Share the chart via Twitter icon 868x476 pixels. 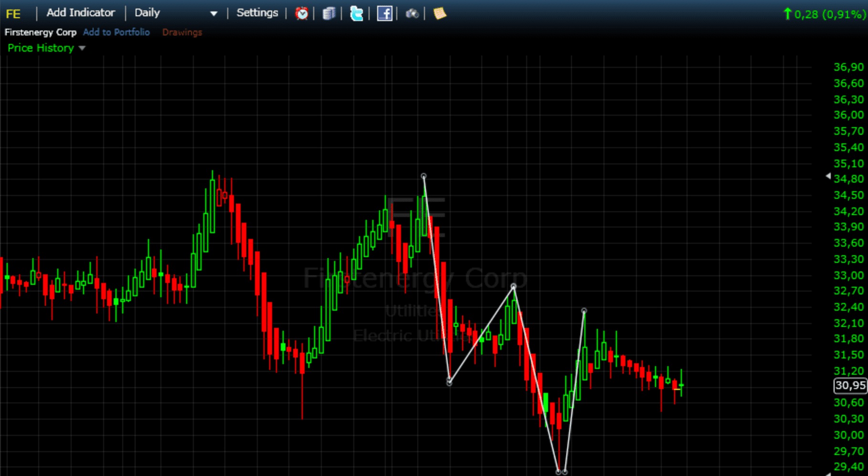(x=356, y=13)
